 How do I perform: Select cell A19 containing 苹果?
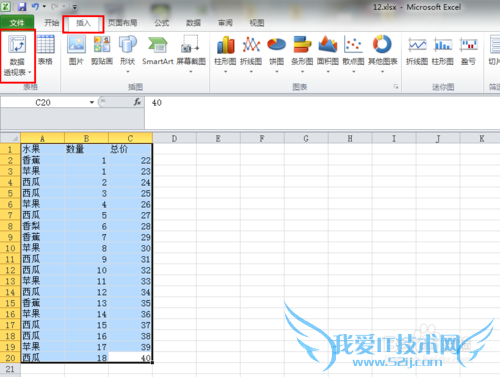tap(42, 347)
